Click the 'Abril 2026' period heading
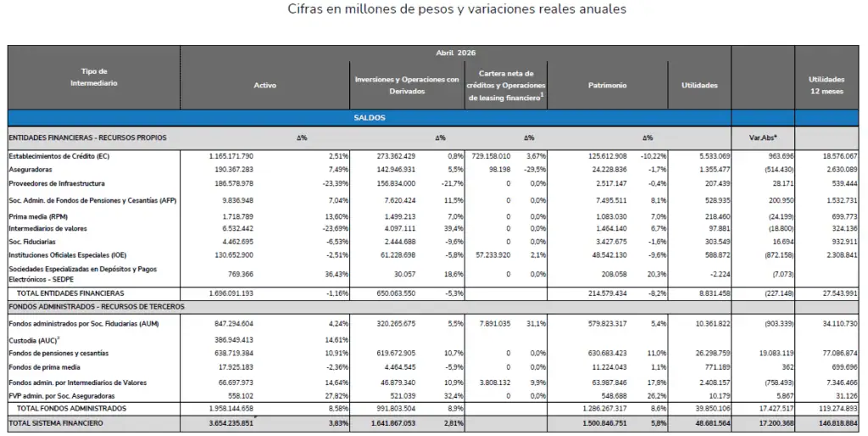Viewport: 868px width, 436px height. [x=455, y=53]
